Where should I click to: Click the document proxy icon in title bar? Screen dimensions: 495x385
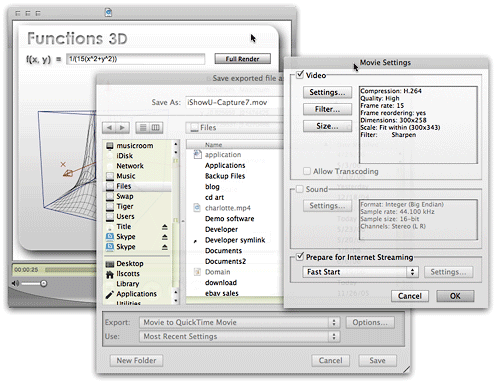(108, 13)
